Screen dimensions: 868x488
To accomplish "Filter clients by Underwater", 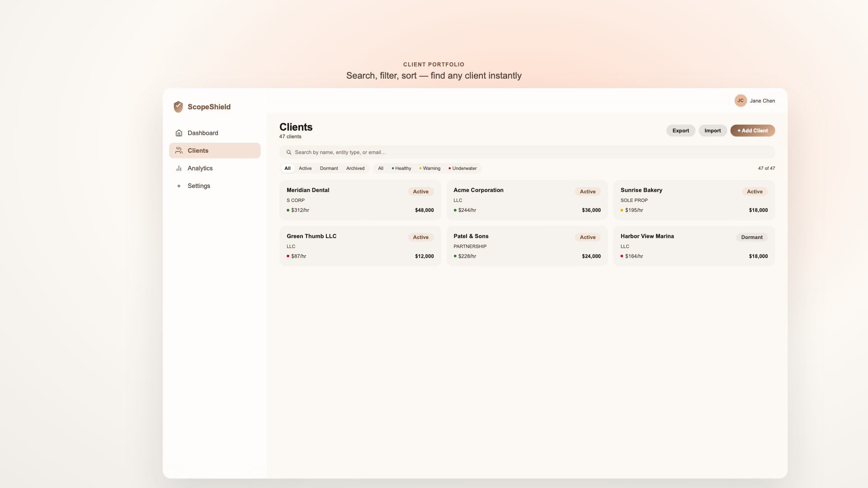I will click(463, 169).
